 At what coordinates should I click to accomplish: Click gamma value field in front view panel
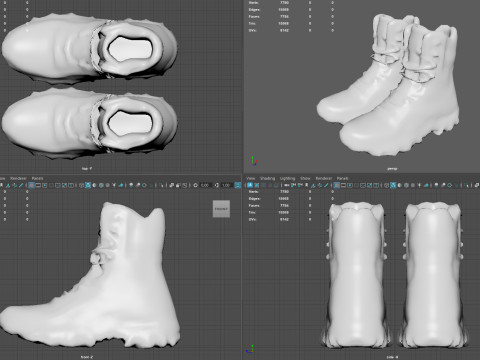[x=226, y=185]
